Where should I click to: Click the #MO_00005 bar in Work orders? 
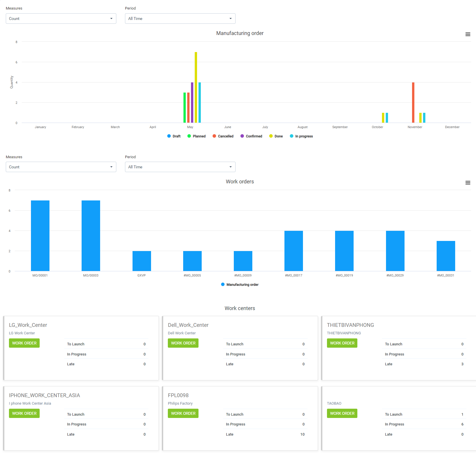click(192, 261)
